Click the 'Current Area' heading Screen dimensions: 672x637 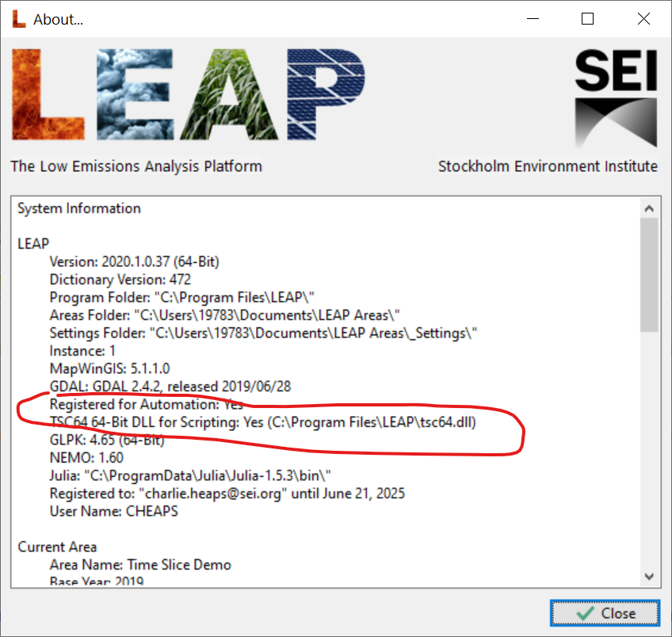coord(57,547)
